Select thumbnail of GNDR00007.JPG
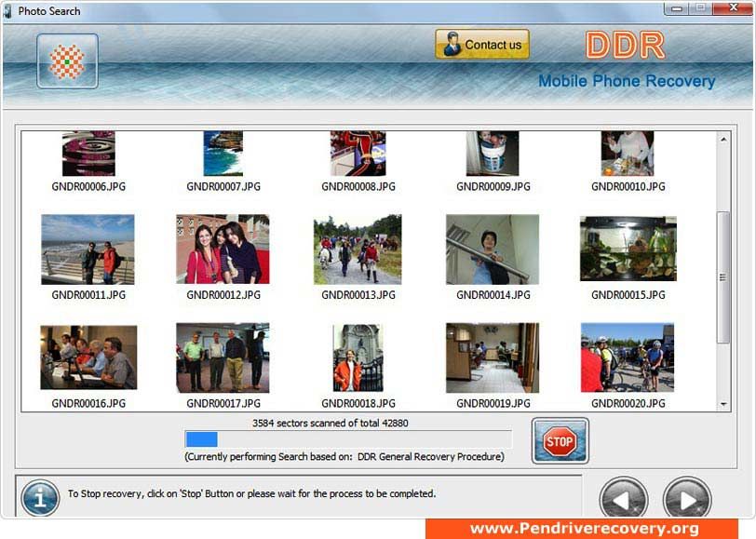This screenshot has height=539, width=756. click(x=223, y=154)
